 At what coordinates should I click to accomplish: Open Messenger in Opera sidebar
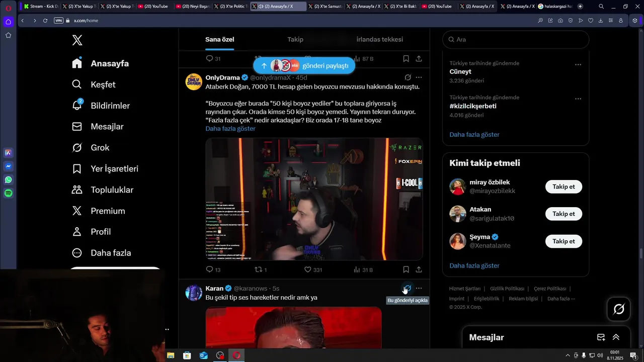[9, 166]
